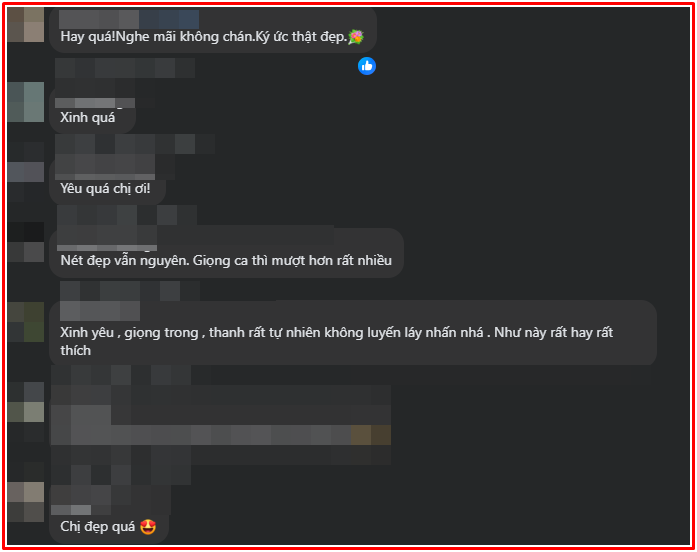The height and width of the screenshot is (552, 697).
Task: Select comment starting "Xinh yêu , giọng trong"
Action: [353, 333]
